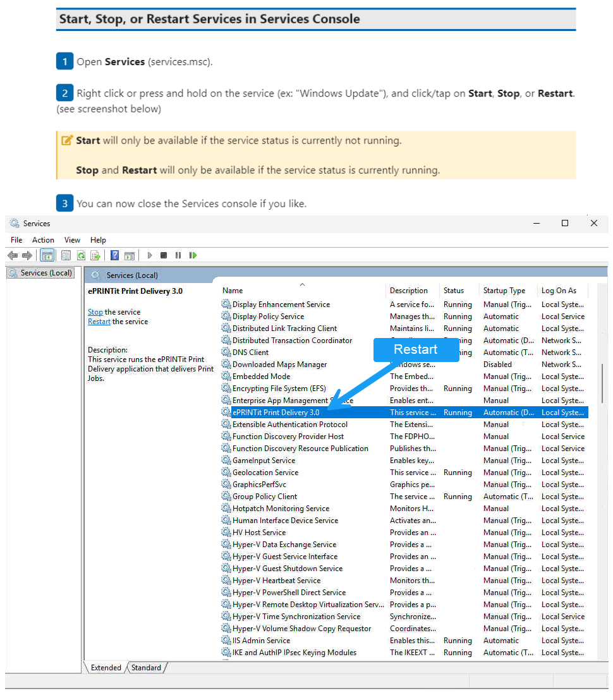Click the gear icon beside Embedded Mode
The width and height of the screenshot is (613, 700).
[x=226, y=377]
